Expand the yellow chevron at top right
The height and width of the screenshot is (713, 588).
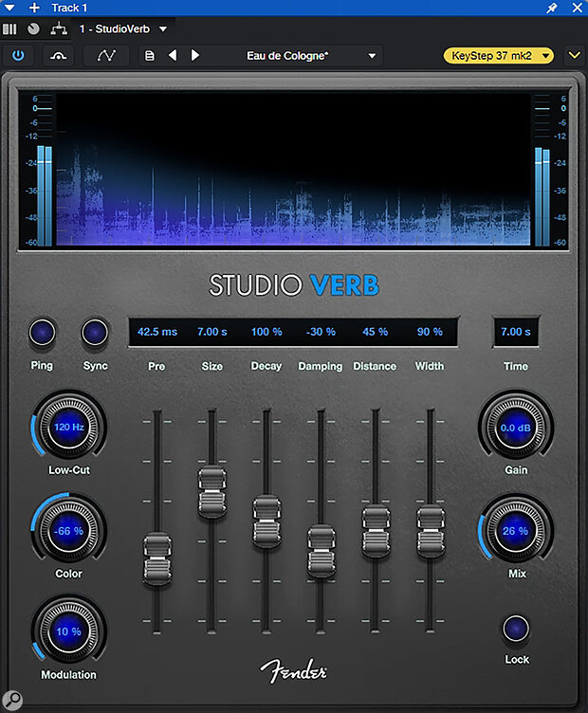pyautogui.click(x=575, y=55)
